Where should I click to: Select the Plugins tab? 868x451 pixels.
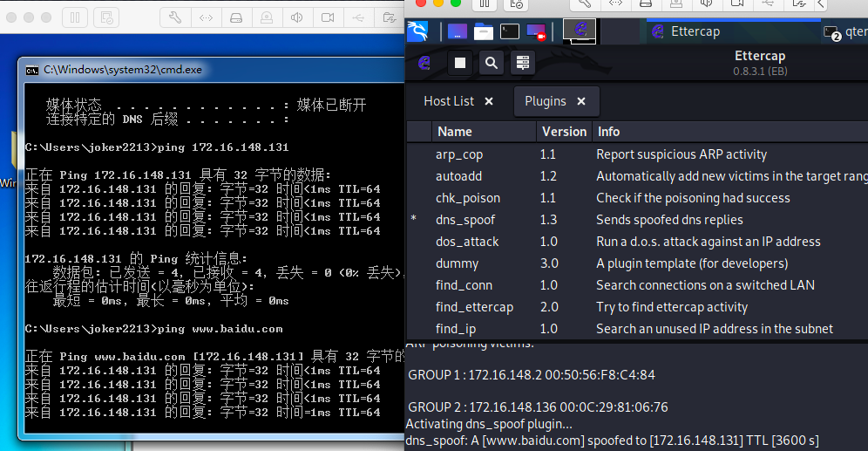(x=546, y=101)
